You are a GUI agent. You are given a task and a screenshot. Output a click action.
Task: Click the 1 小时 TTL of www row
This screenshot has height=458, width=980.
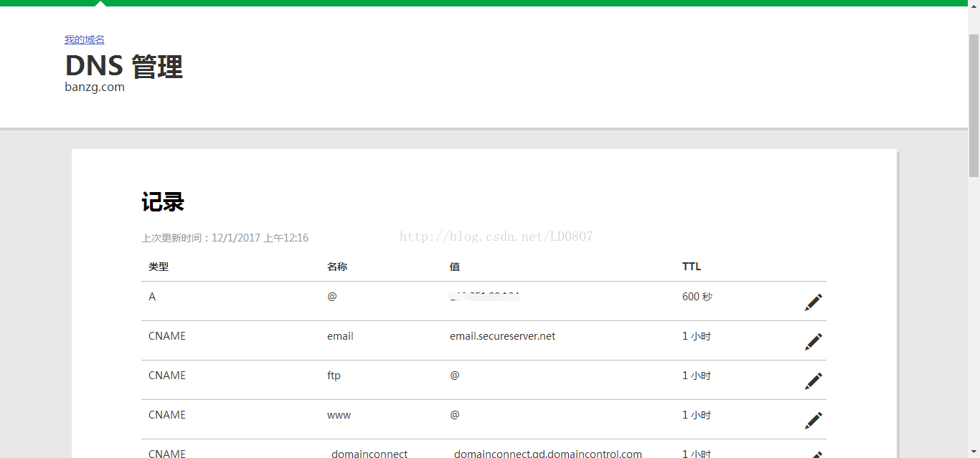coord(697,415)
